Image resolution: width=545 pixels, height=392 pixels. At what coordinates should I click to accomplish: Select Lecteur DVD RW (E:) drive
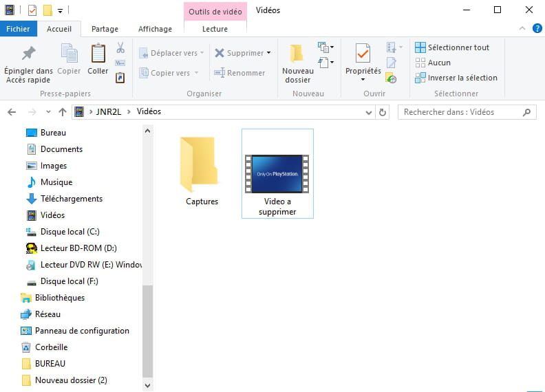pos(83,265)
